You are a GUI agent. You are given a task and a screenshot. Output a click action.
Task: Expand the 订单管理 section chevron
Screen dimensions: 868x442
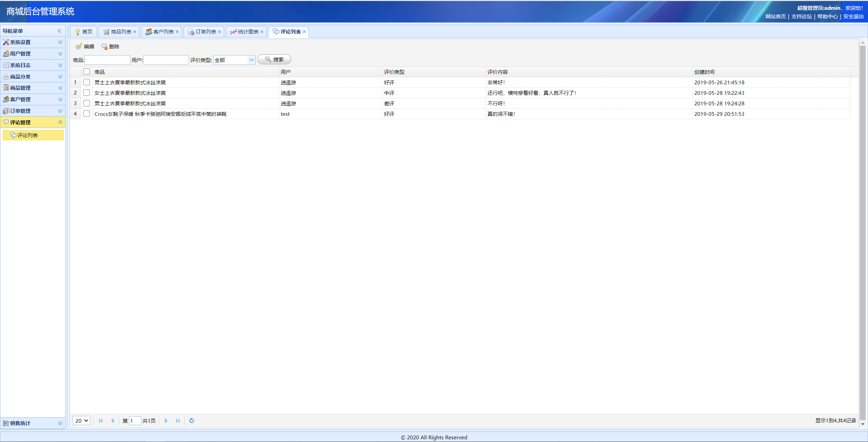(x=60, y=111)
